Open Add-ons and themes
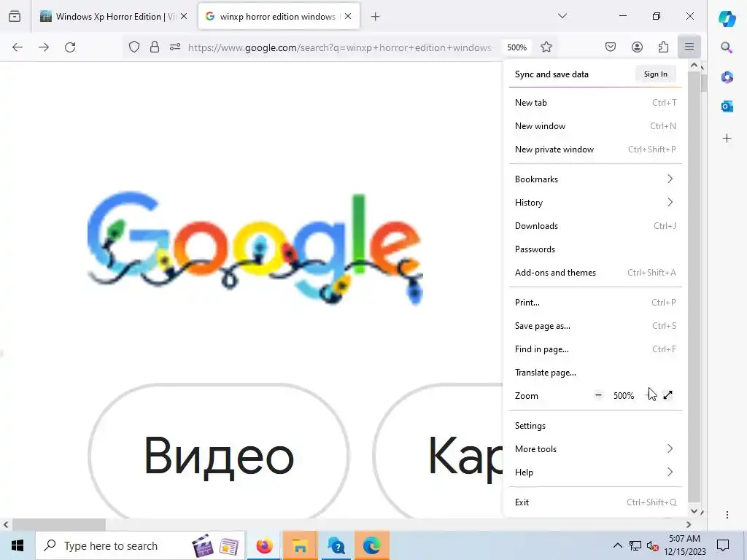This screenshot has height=560, width=747. click(x=595, y=273)
